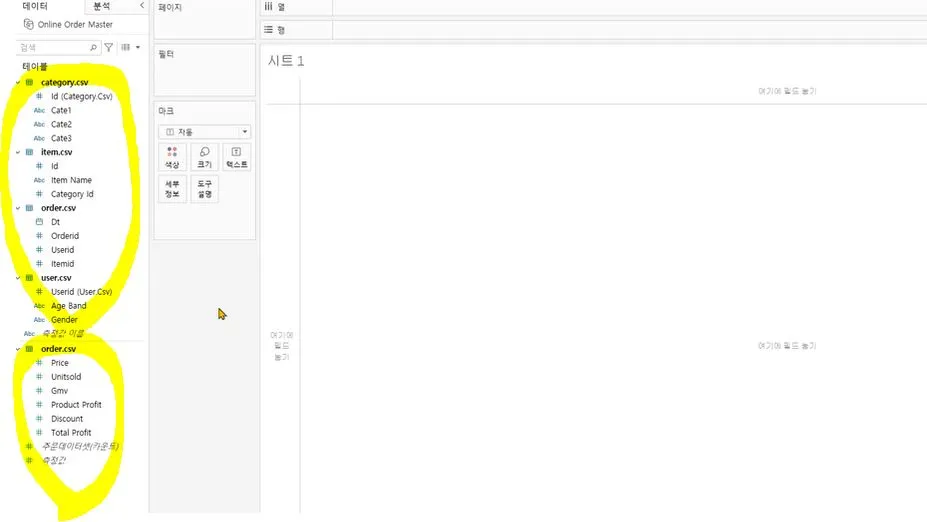Click the Abc type icon of Gender
The image size is (927, 522).
(x=39, y=320)
